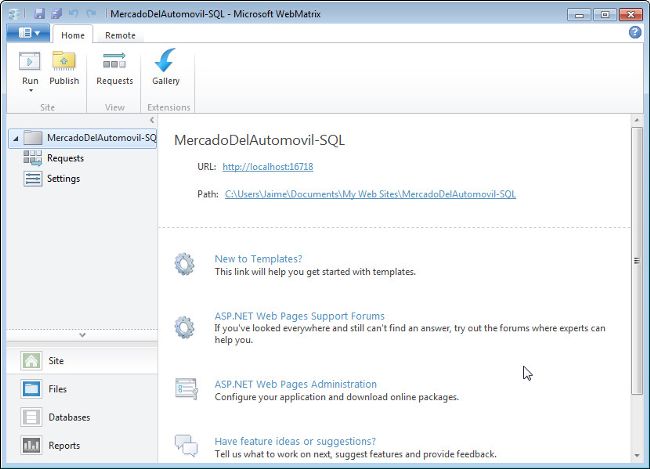This screenshot has height=469, width=650.
Task: Click the Settings tree item icon
Action: pos(33,179)
